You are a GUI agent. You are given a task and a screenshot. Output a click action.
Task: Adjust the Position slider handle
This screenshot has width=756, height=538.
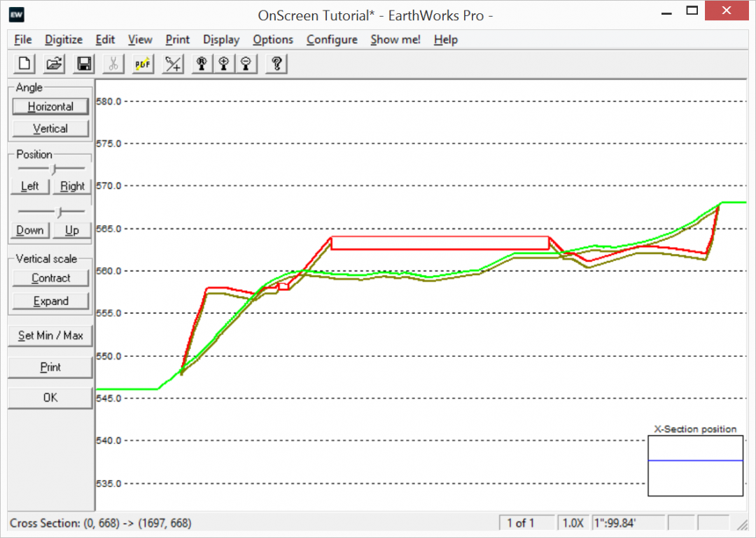click(x=54, y=168)
